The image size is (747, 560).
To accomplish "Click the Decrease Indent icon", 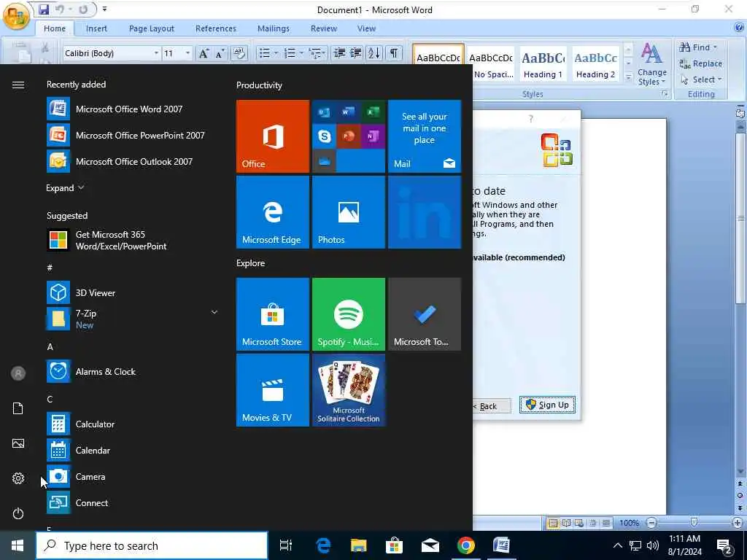I will pos(339,53).
